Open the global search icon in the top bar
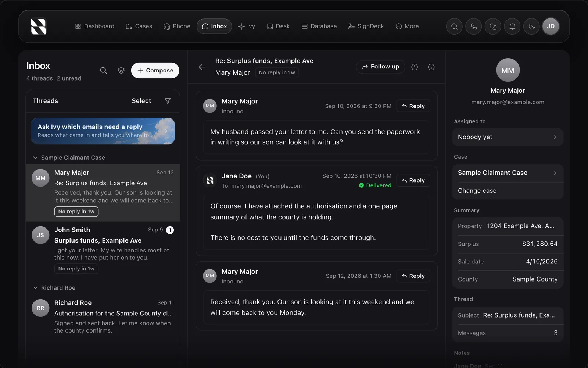 pyautogui.click(x=455, y=26)
